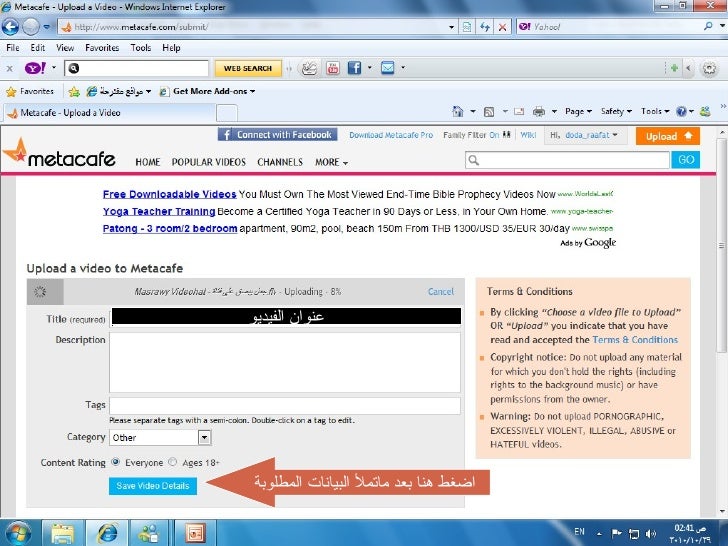The height and width of the screenshot is (546, 728).
Task: Expand the MORE navigation dropdown
Action: click(332, 162)
